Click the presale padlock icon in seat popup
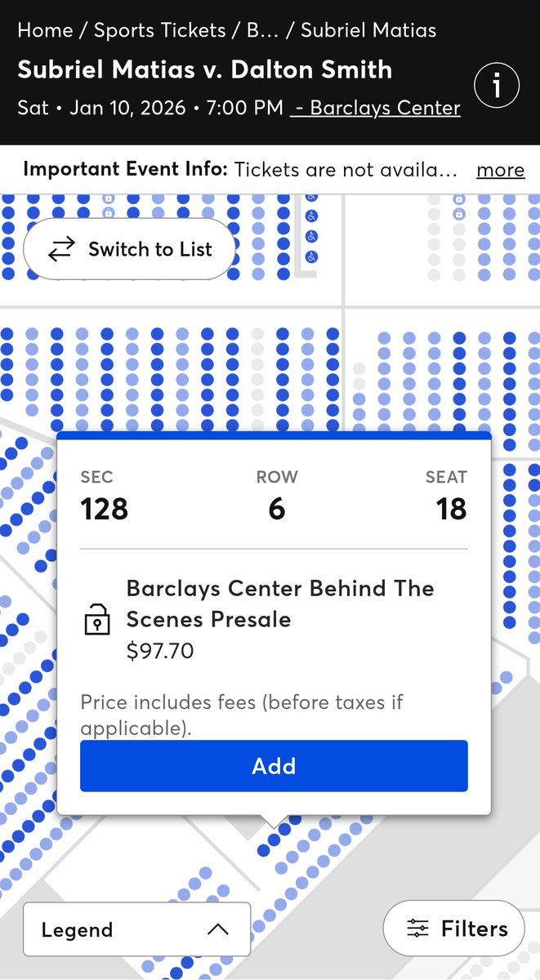 point(97,620)
